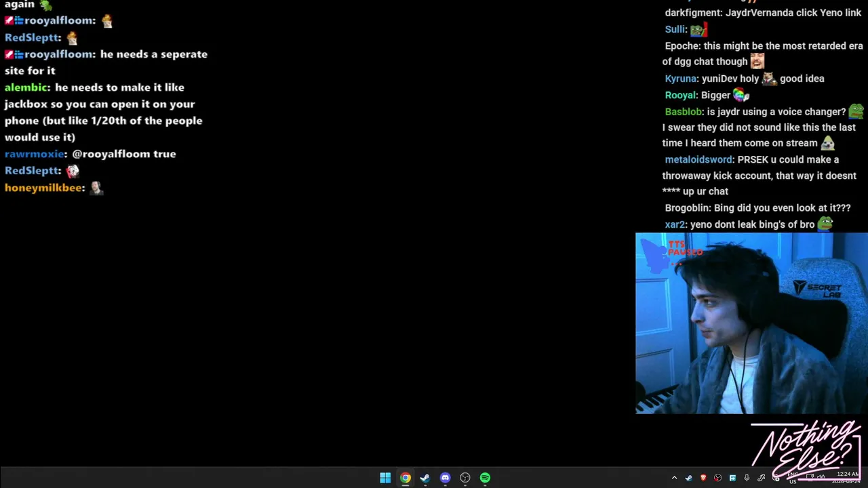
Task: Click the laughing face emote in Epoche's message
Action: coord(757,61)
